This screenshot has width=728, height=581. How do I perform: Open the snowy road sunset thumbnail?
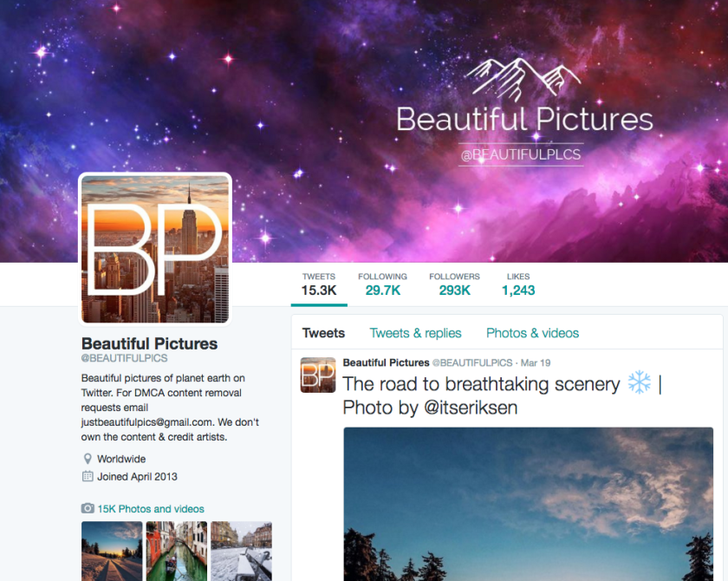click(112, 551)
